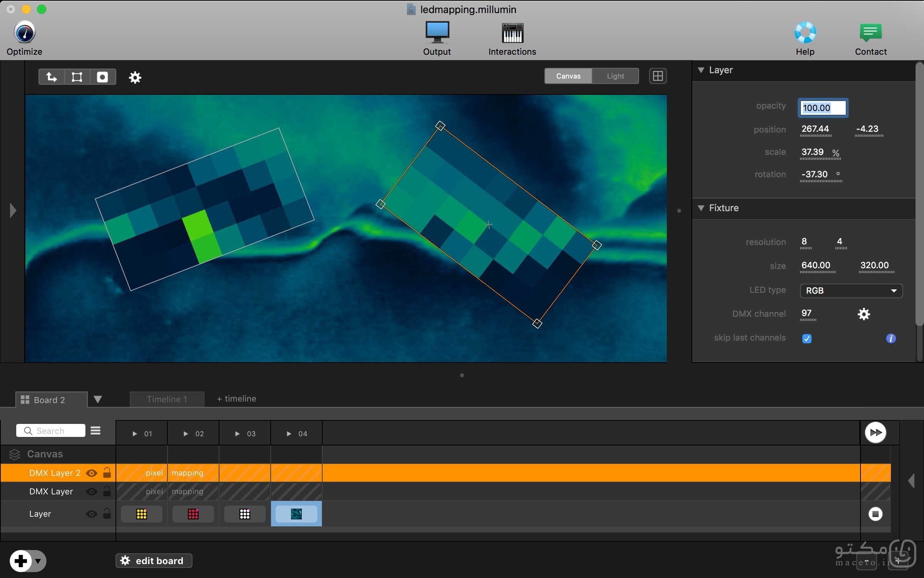This screenshot has width=924, height=578.
Task: Click the Search field in board
Action: 51,430
